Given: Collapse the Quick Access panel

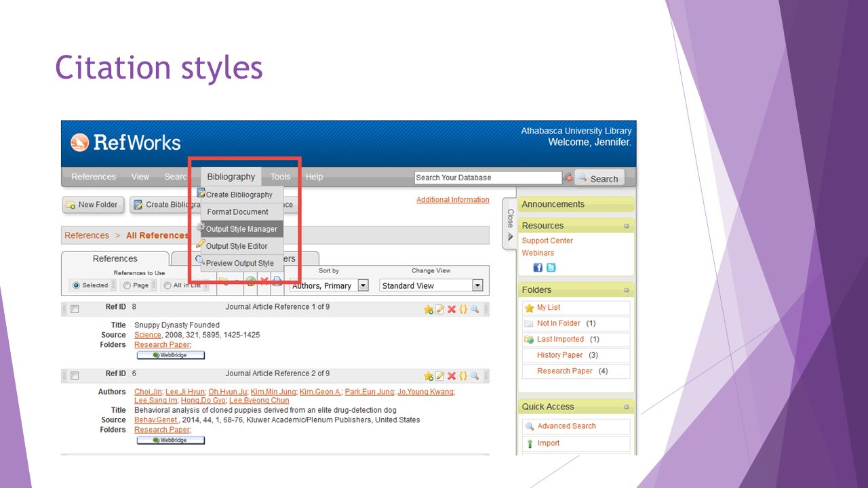Looking at the screenshot, I should [627, 407].
